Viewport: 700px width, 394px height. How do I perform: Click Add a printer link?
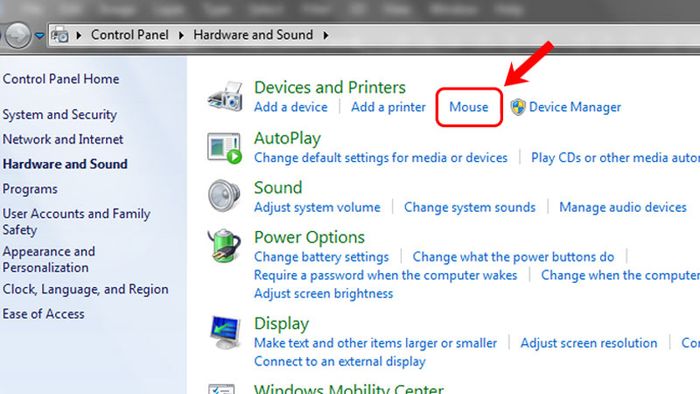[388, 107]
